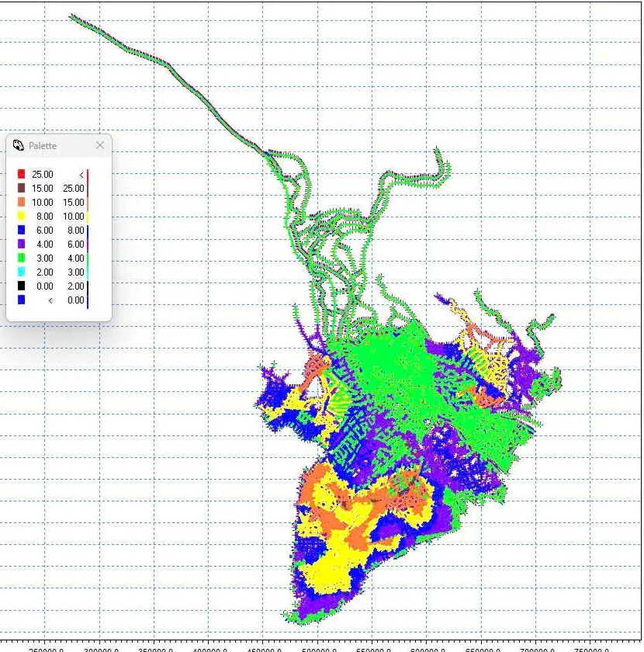
Task: Click lower bound 10.00 in the orange row
Action: coord(43,202)
